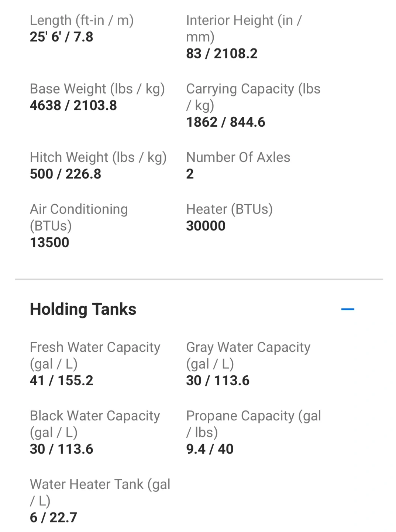This screenshot has height=532, width=396.
Task: Click the Base Weight (lbs / kg) label
Action: click(97, 89)
